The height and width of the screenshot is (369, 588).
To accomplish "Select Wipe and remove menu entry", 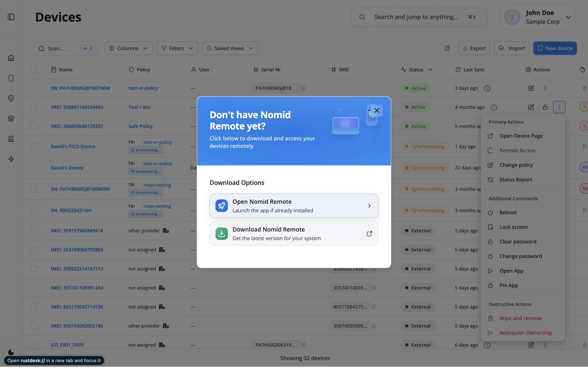I will click(x=520, y=318).
